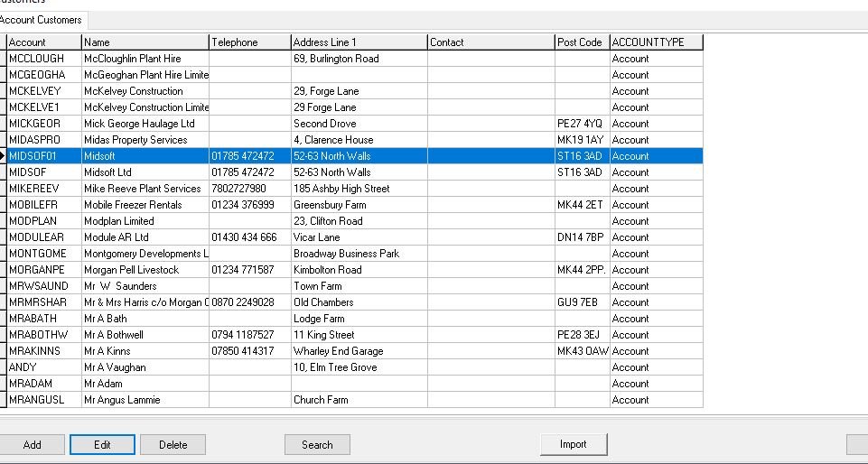Sort by the Name column header
868x464 pixels.
tap(145, 42)
